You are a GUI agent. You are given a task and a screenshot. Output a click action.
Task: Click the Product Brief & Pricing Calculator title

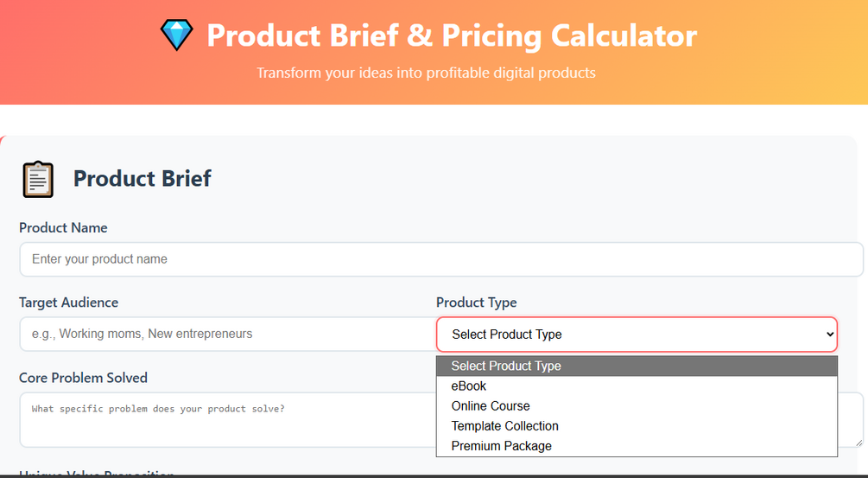(x=452, y=36)
